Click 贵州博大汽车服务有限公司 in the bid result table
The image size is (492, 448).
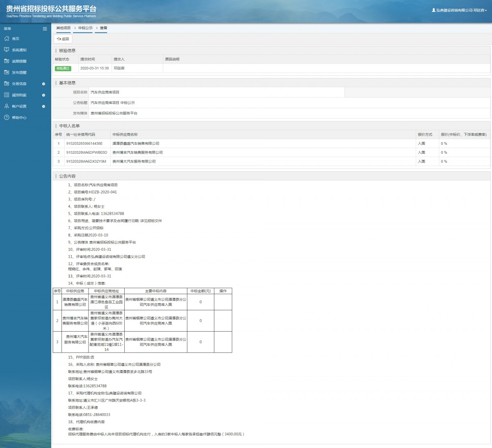click(x=75, y=339)
